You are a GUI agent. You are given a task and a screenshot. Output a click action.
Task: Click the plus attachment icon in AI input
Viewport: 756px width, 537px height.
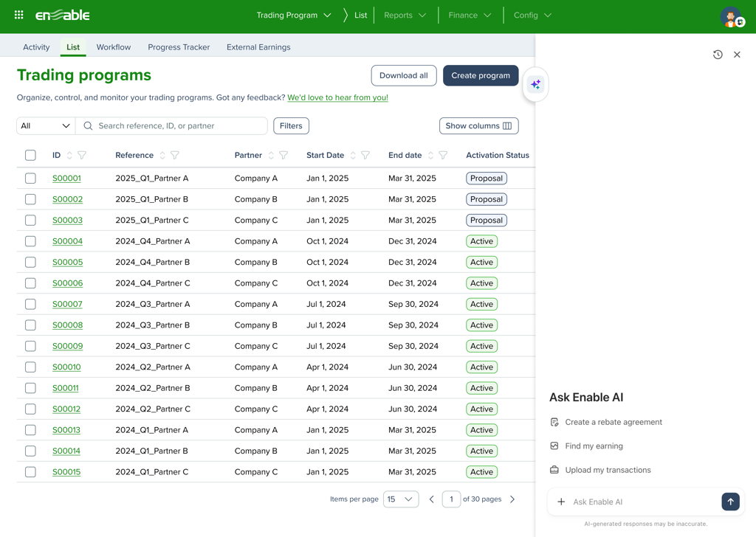coord(561,502)
